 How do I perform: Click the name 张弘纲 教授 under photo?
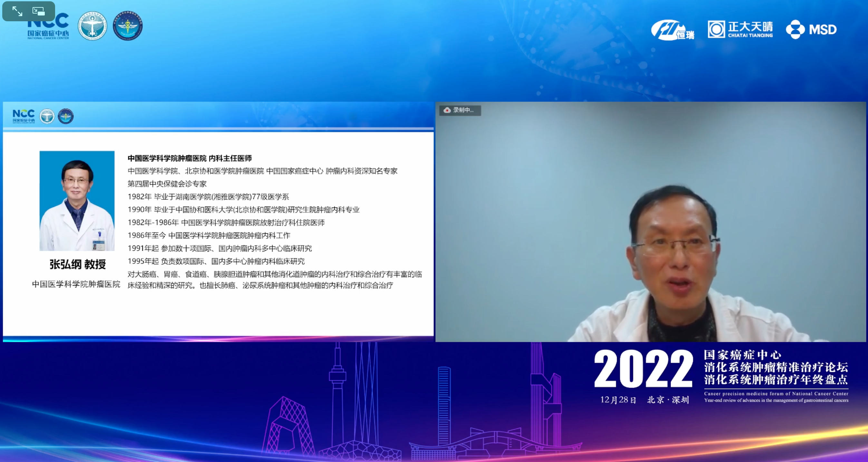tap(78, 264)
